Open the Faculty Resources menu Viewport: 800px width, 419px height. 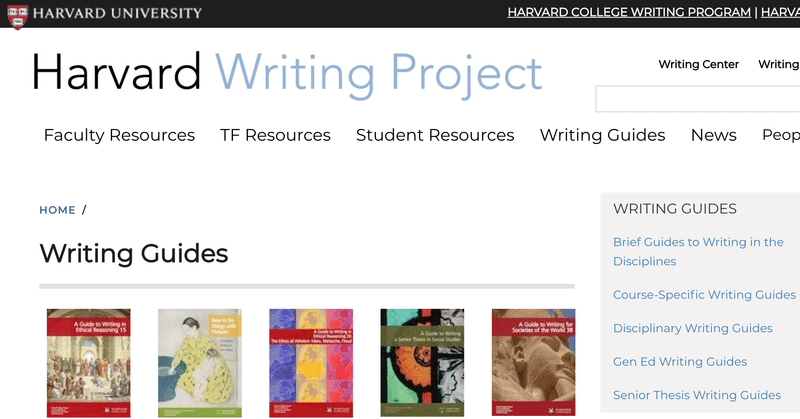(119, 135)
